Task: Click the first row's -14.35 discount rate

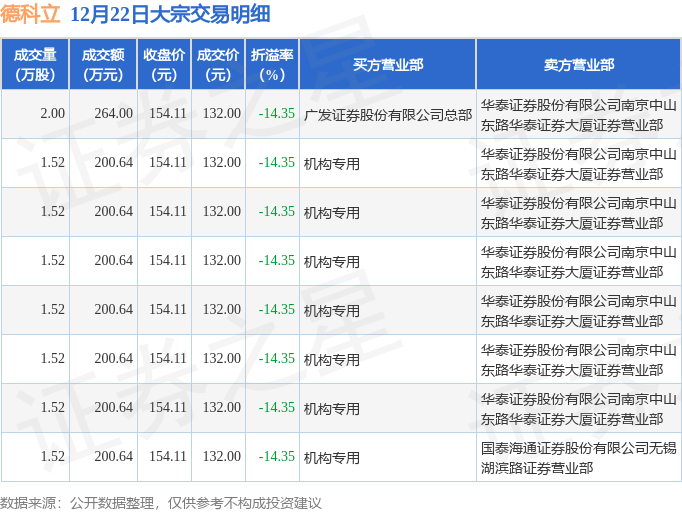Action: point(277,114)
